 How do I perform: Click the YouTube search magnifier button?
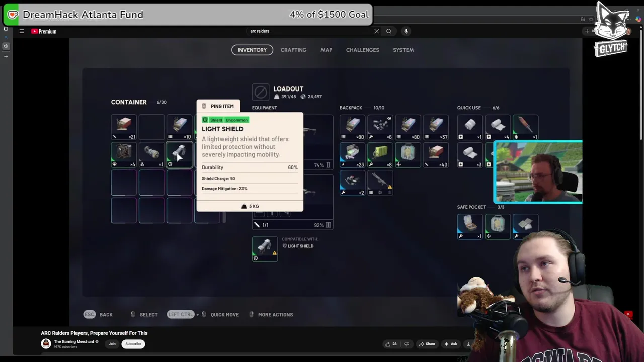pos(389,31)
